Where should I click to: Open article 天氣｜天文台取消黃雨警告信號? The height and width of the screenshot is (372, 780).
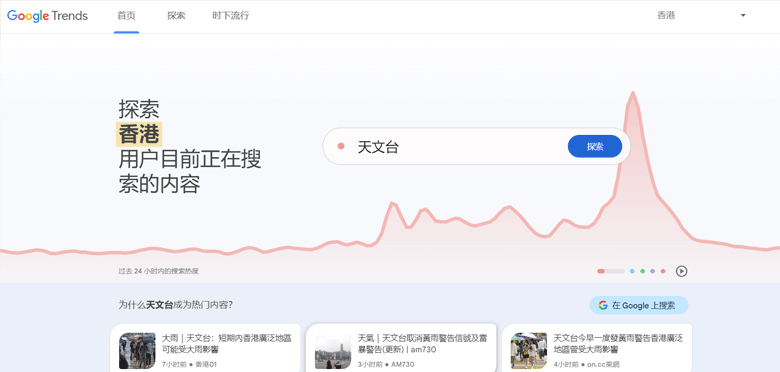click(422, 344)
